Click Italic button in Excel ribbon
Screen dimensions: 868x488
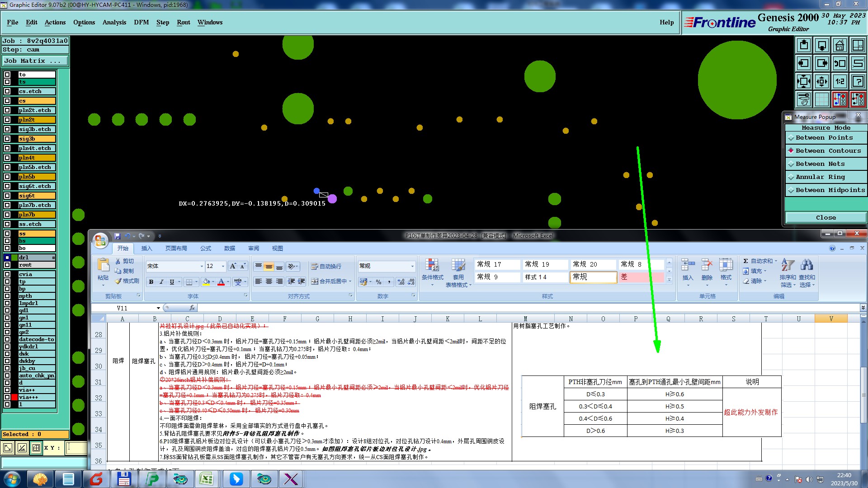point(161,282)
